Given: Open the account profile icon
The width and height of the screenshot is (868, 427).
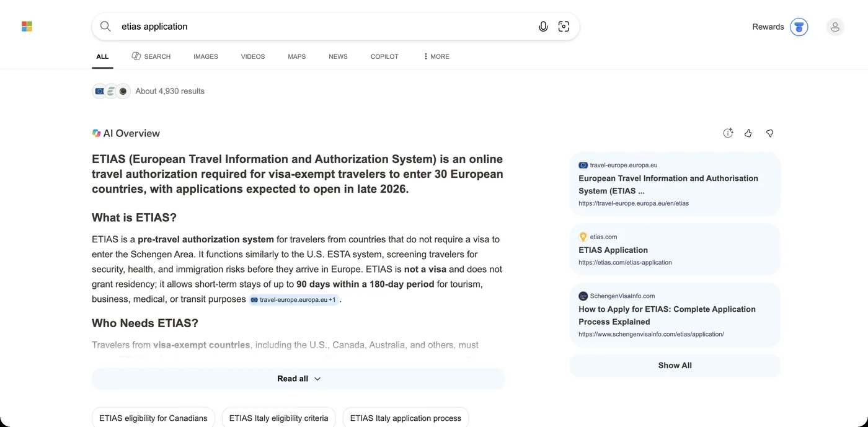Looking at the screenshot, I should (835, 27).
